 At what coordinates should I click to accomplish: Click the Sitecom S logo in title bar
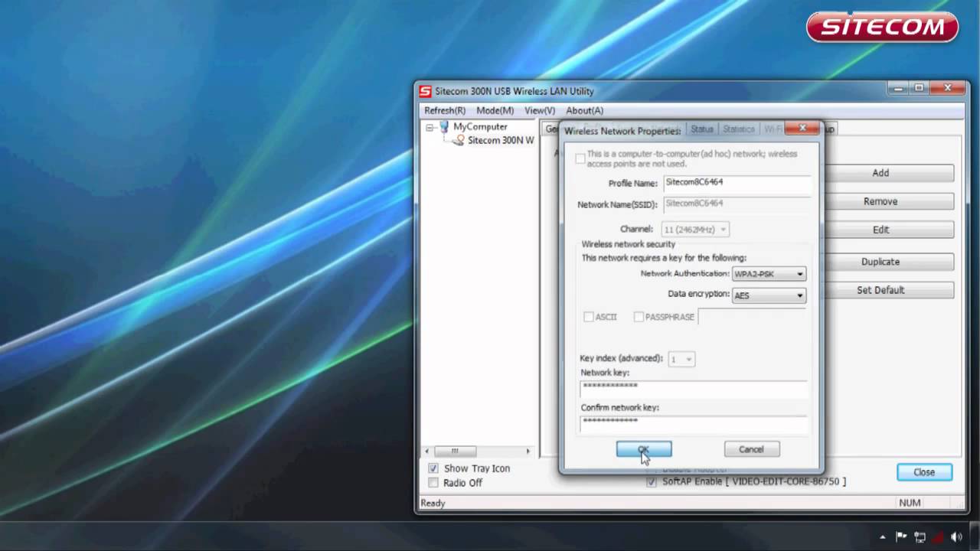pos(425,91)
